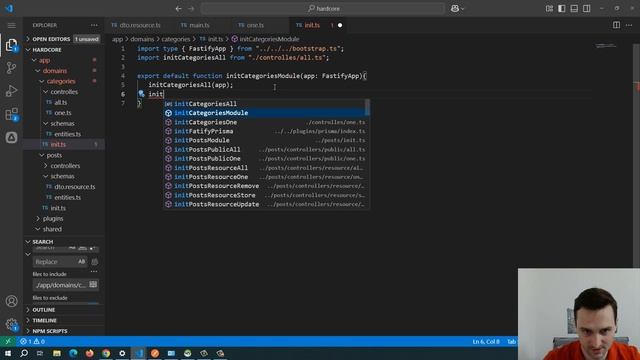
Task: Open the Accounts menu icon
Action: click(11, 301)
